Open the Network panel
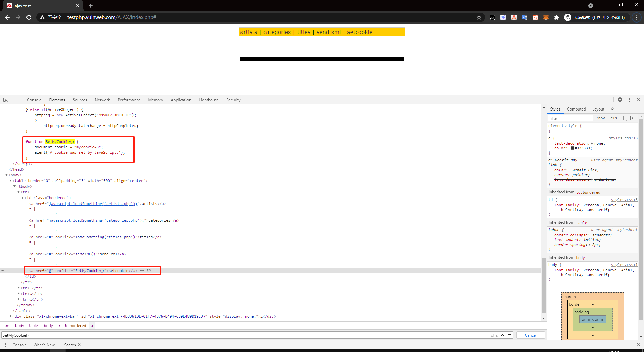This screenshot has height=352, width=644. tap(102, 100)
